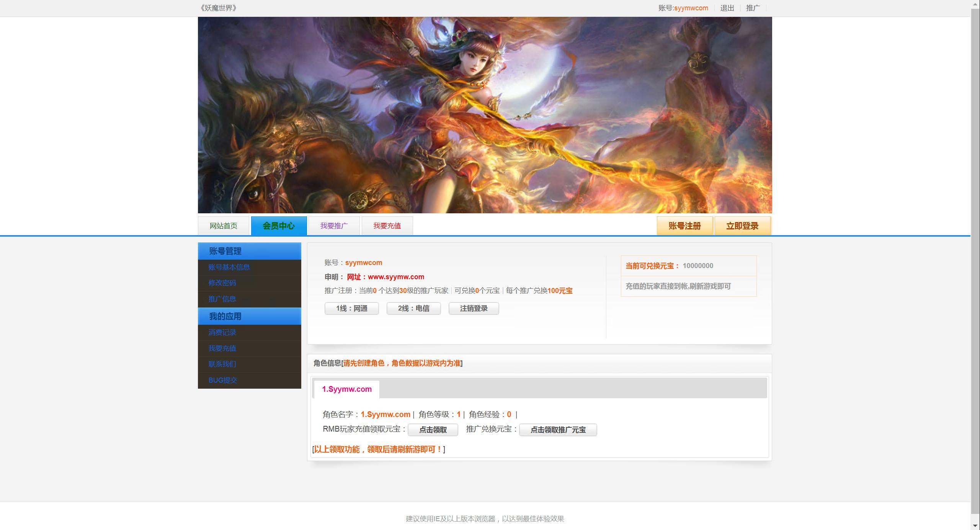Click the page's vertical scrollbar
980x530 pixels.
[975, 260]
